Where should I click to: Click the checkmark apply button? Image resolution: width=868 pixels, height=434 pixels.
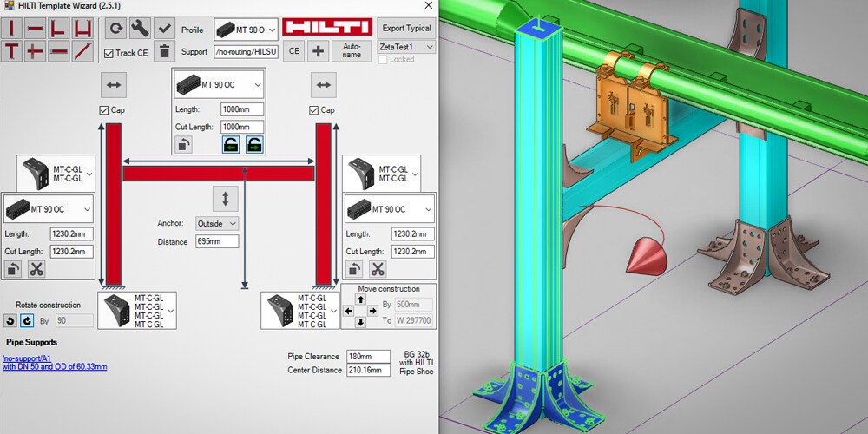(x=164, y=28)
